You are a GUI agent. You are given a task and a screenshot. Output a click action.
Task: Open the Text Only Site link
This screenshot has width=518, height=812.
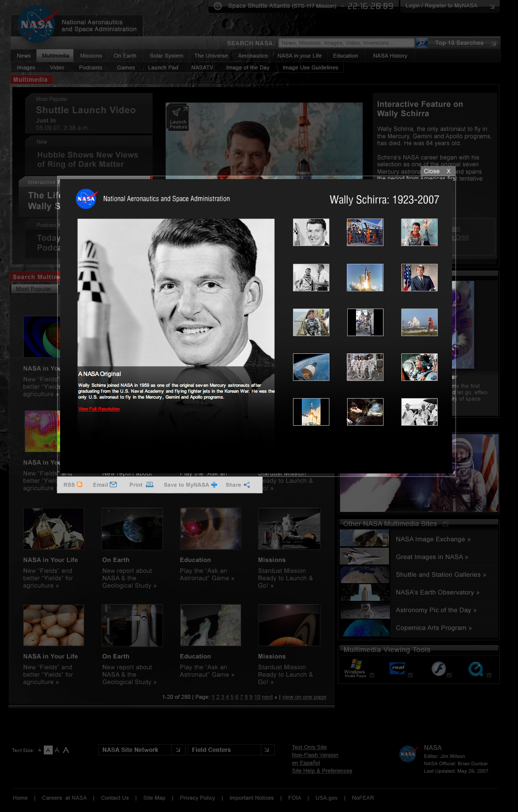coord(309,747)
